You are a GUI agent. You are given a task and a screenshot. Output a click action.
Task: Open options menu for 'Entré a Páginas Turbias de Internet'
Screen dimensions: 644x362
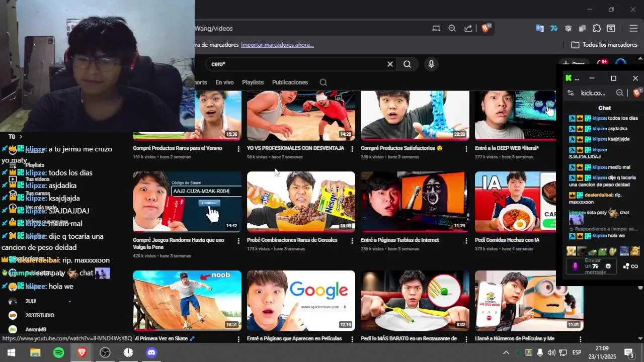[466, 241]
